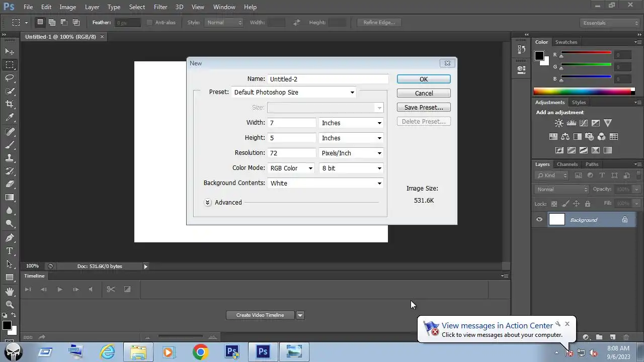Add a Levels adjustment
644x362 pixels.
pos(571,123)
